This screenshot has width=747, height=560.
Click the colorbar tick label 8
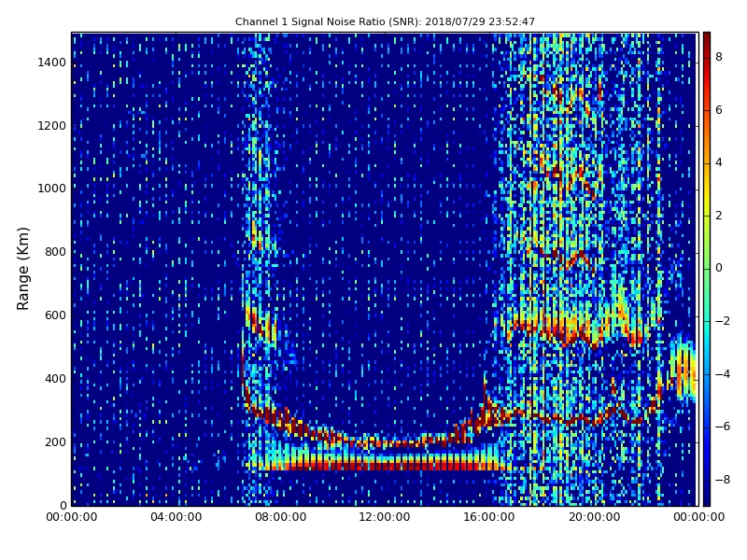coord(719,57)
